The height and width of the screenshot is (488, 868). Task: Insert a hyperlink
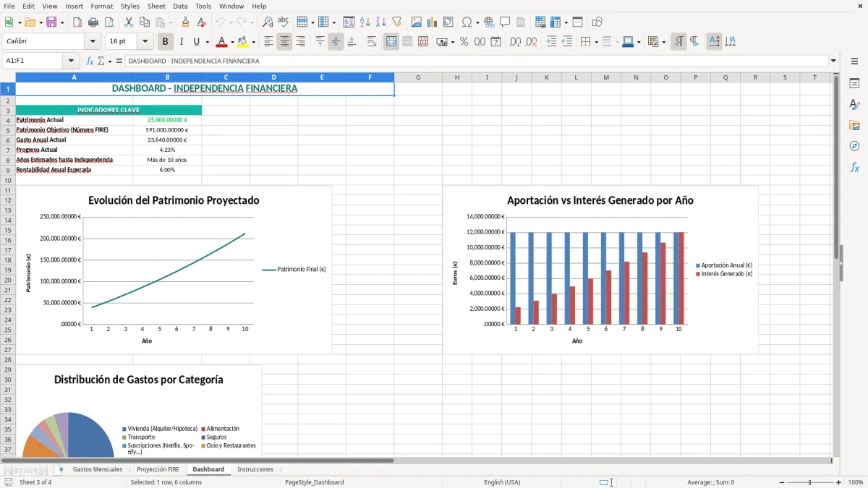click(x=489, y=22)
